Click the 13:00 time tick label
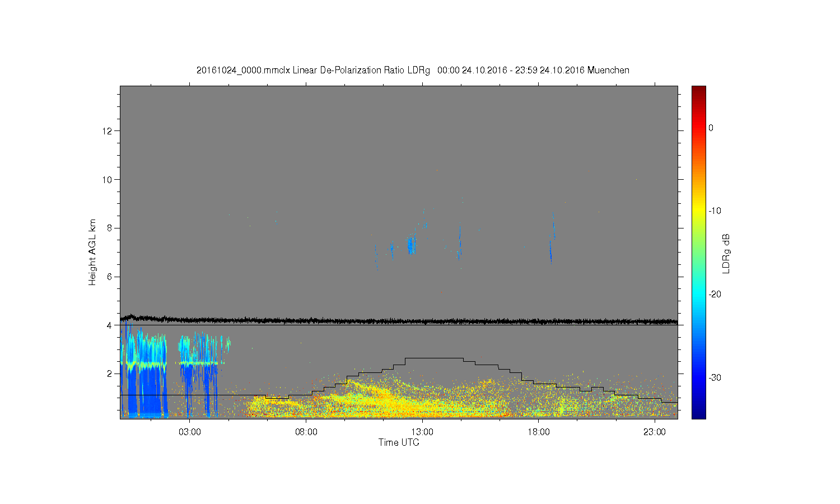840x504 pixels. click(x=422, y=432)
